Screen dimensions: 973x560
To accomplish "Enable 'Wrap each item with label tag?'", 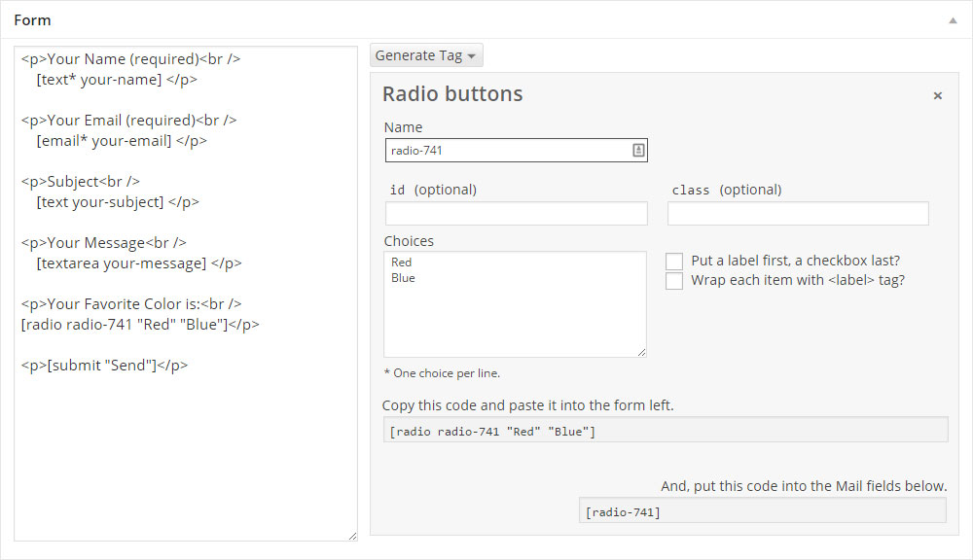I will pyautogui.click(x=674, y=281).
